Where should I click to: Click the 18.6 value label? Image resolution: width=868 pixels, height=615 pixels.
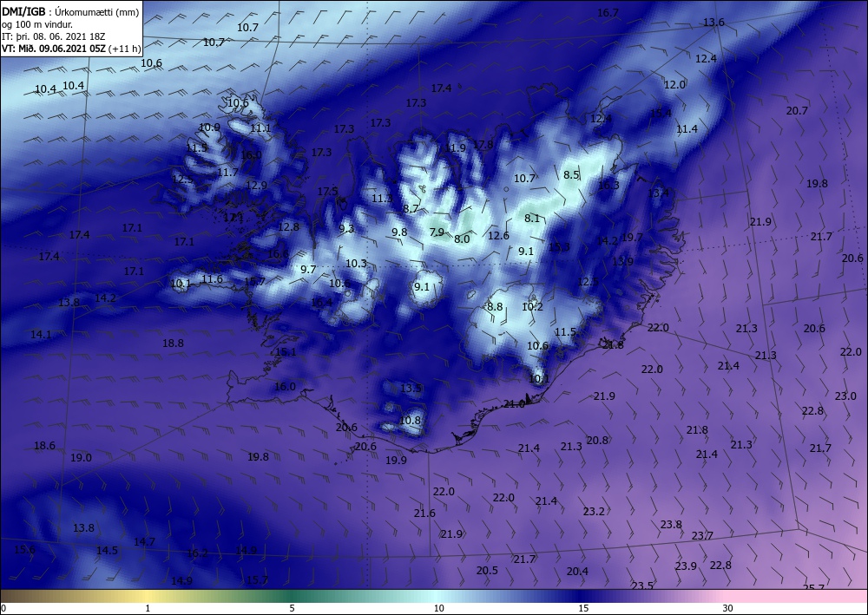tap(44, 446)
